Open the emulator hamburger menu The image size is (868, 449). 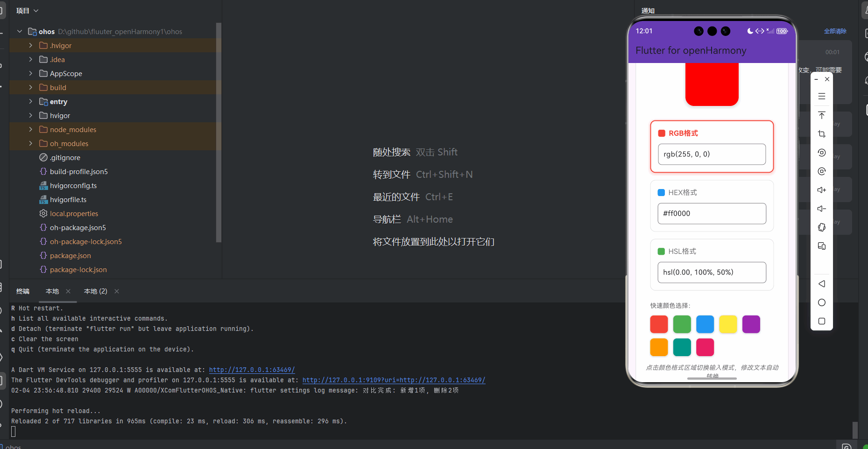point(822,96)
